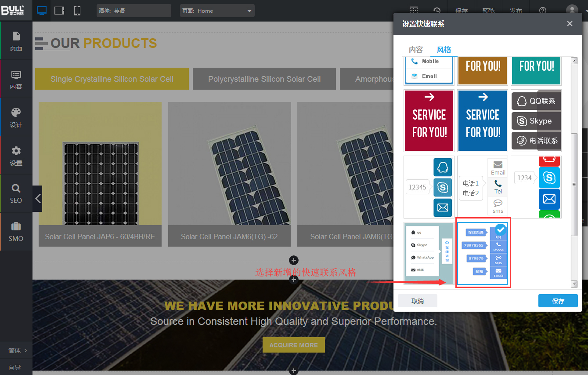The width and height of the screenshot is (588, 375).
Task: Switch to mobile phone preview icon
Action: click(77, 11)
